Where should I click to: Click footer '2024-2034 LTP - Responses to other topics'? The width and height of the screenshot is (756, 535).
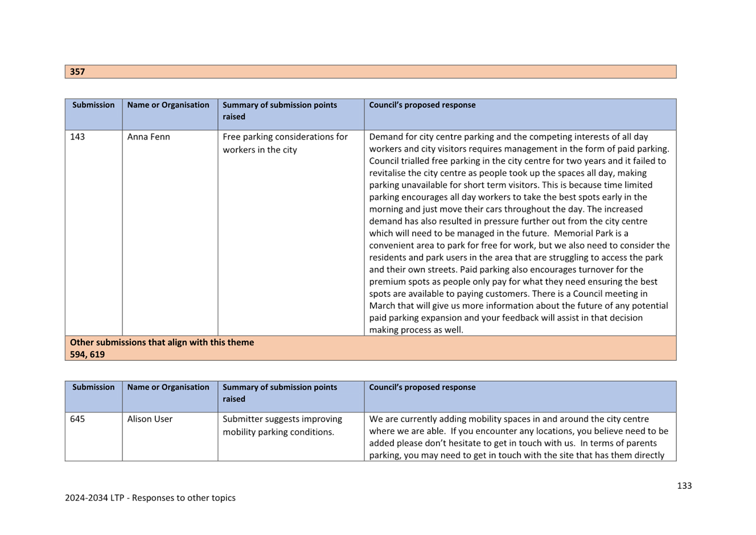click(x=150, y=497)
